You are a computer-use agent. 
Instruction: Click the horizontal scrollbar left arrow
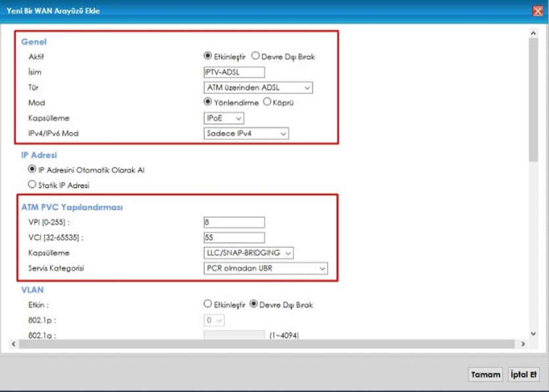coord(13,344)
